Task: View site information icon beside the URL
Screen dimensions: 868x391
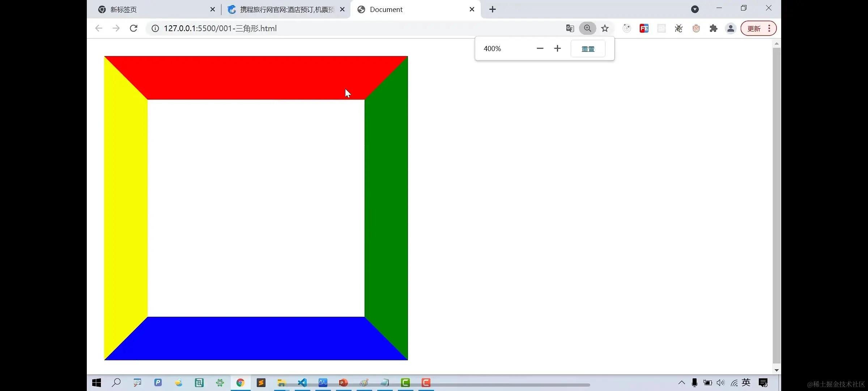Action: 155,28
